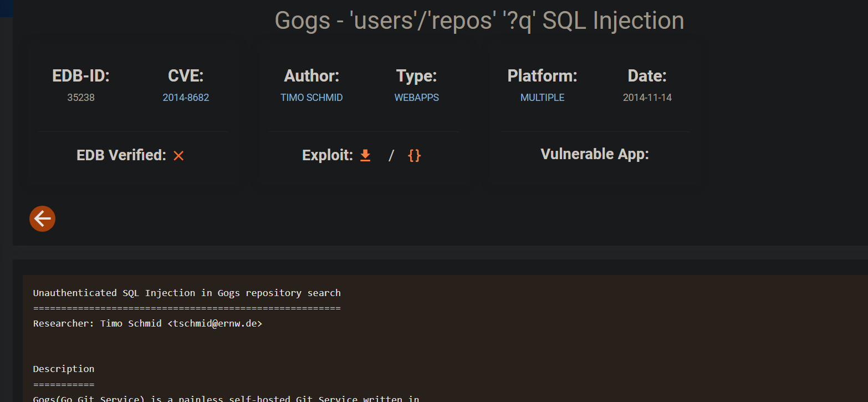868x402 pixels.
Task: Download the exploit file
Action: coord(365,156)
